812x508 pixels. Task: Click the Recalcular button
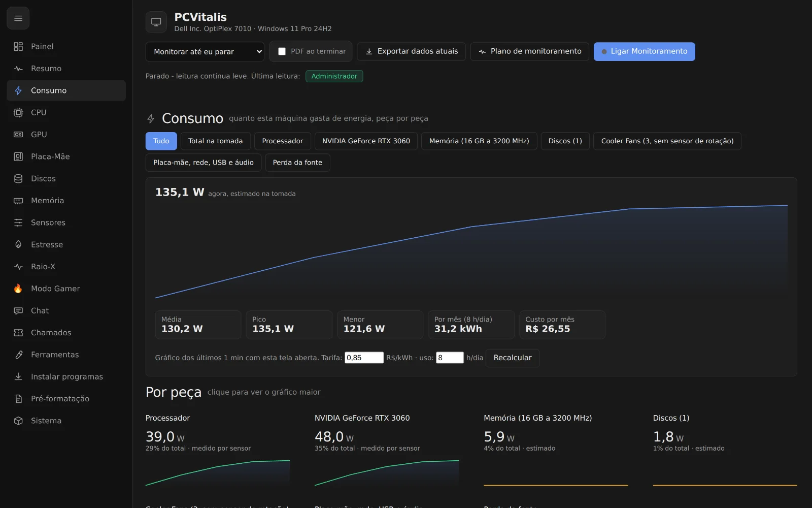[513, 358]
